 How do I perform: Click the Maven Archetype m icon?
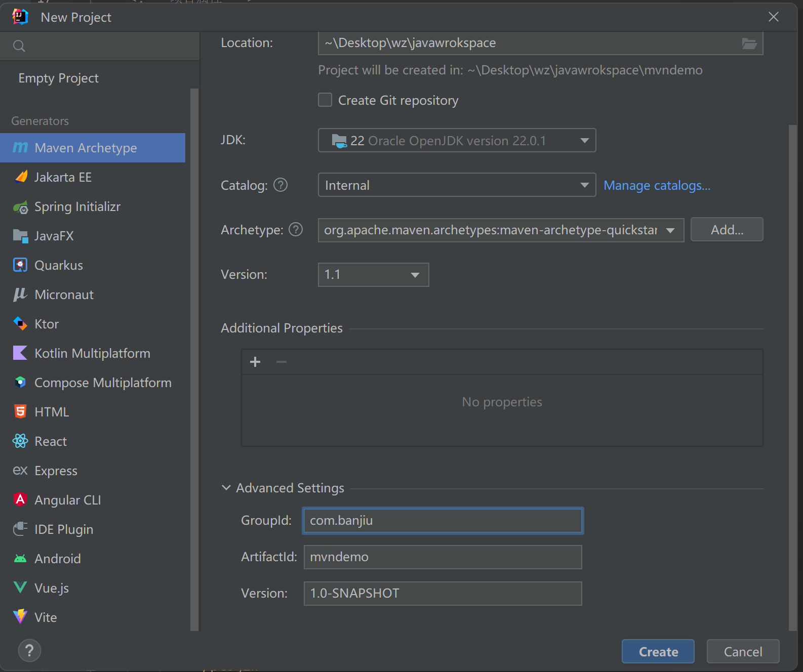click(x=20, y=148)
